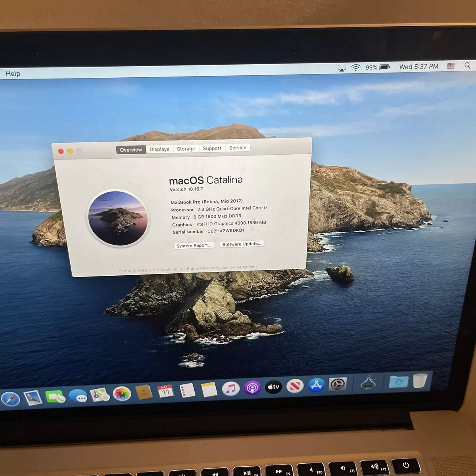This screenshot has width=476, height=476.
Task: Open the Calendar app in the Dock
Action: click(165, 392)
